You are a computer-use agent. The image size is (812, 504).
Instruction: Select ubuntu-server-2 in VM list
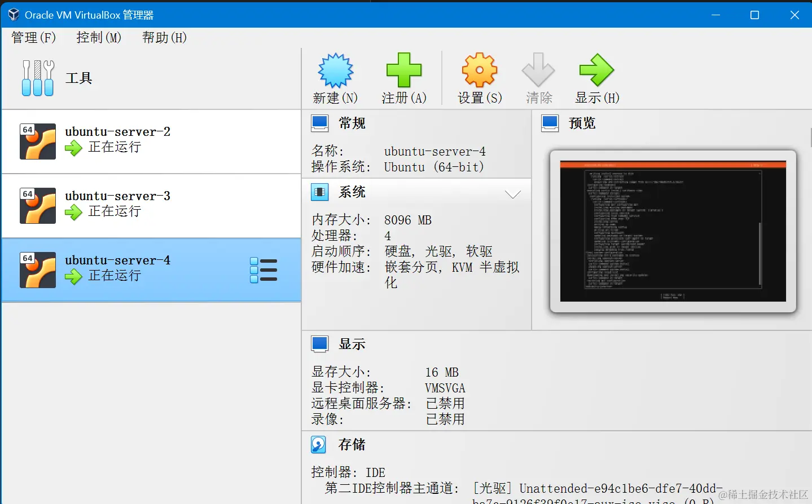point(151,142)
